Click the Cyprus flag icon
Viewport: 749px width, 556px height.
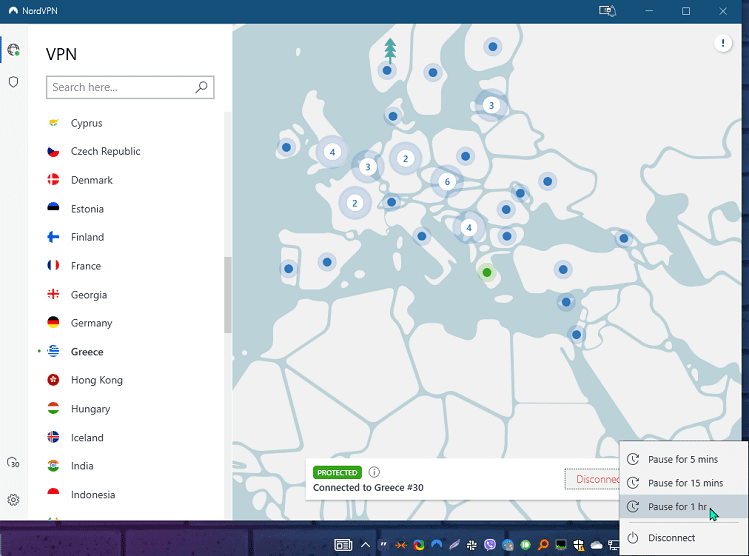(53, 123)
